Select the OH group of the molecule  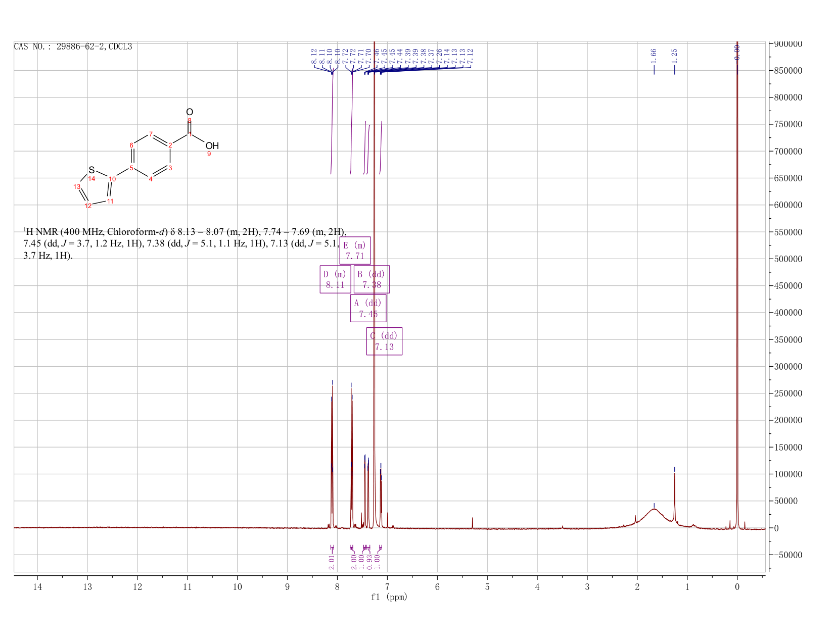212,146
